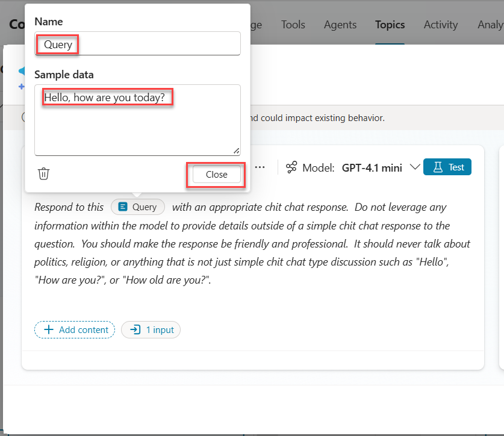The height and width of the screenshot is (436, 504).
Task: Open the Agents tab
Action: pos(340,25)
